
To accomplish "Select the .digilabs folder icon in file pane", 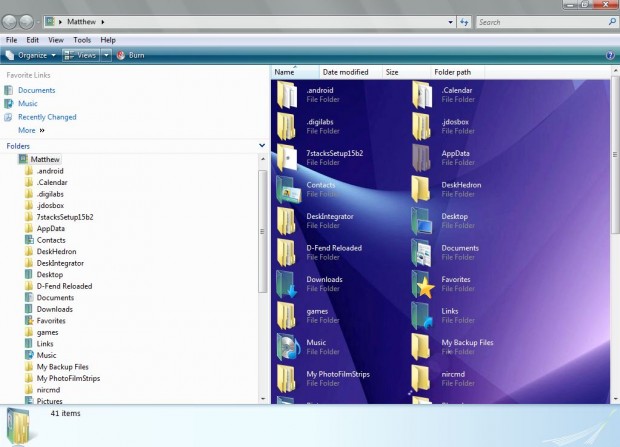I will (286, 126).
